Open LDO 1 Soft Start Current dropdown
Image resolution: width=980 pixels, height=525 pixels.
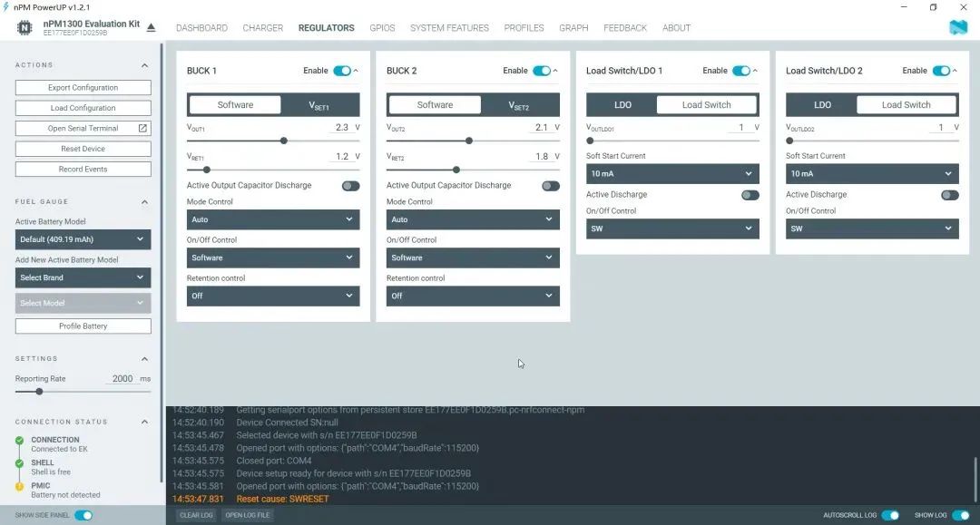point(672,173)
